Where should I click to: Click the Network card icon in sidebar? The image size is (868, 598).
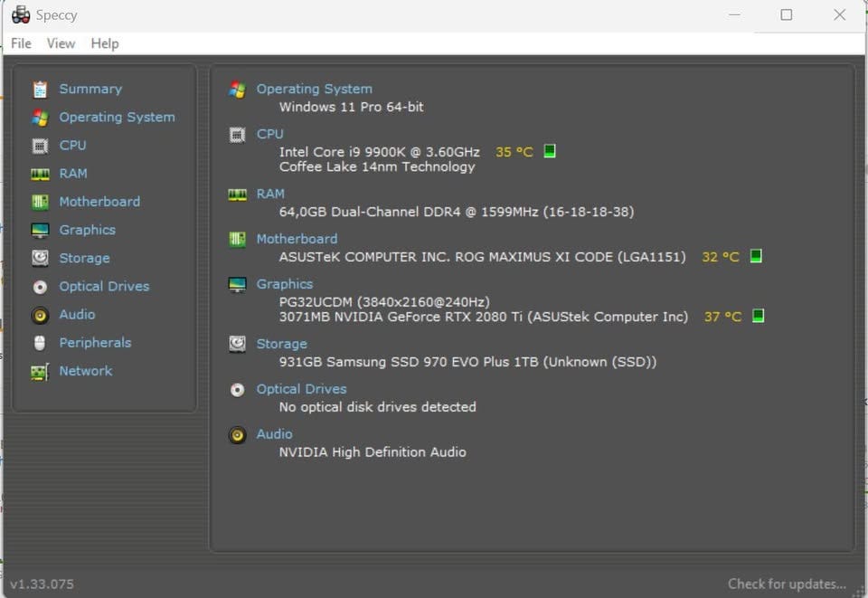[x=40, y=372]
